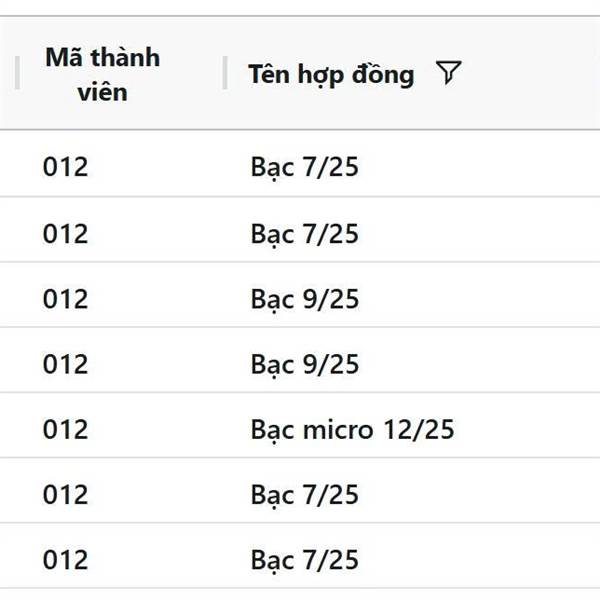600x600 pixels.
Task: Click the second Bạc 9/25 contract cell
Action: click(x=305, y=364)
